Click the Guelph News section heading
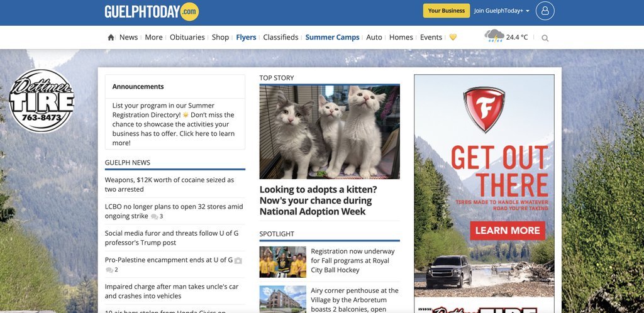Screen dimensions: 644x313 (x=127, y=162)
